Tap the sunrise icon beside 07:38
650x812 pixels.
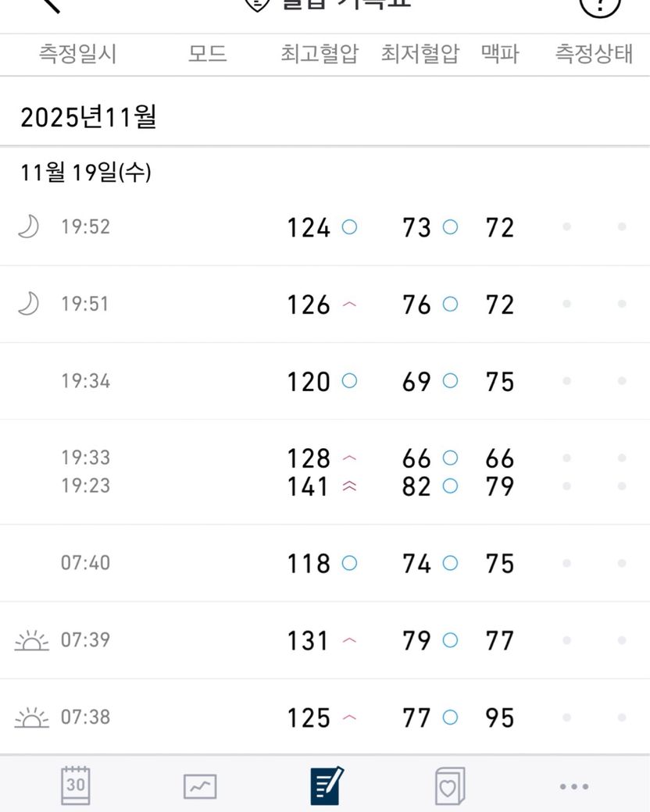point(32,718)
